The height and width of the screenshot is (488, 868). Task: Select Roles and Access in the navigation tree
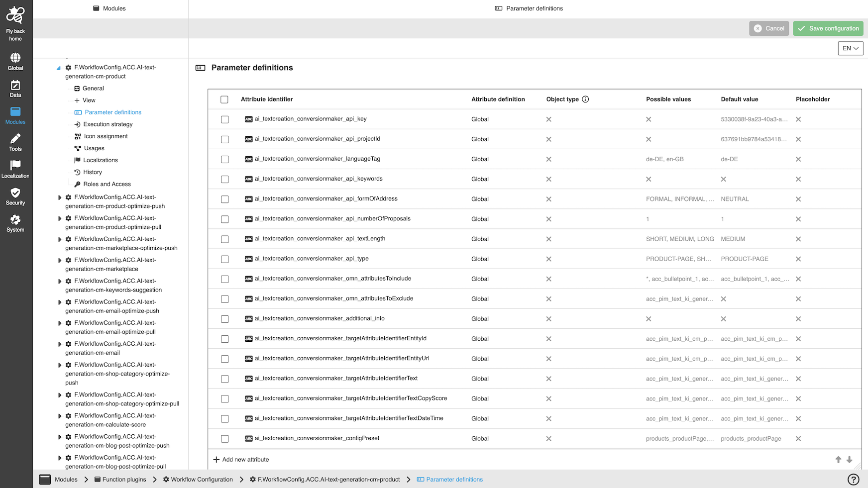coord(107,184)
